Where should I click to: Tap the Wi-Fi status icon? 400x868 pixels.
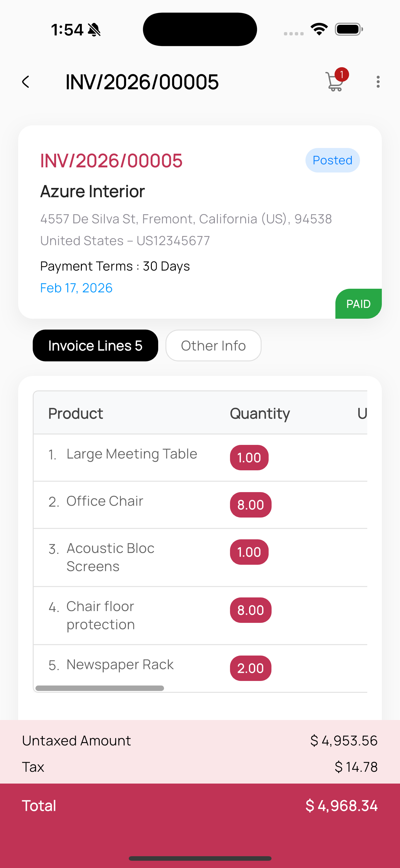click(319, 29)
